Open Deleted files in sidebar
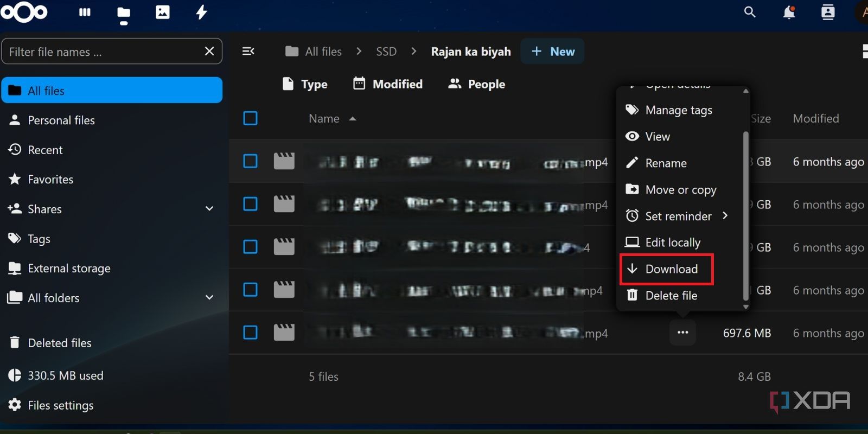The height and width of the screenshot is (434, 868). click(x=112, y=343)
